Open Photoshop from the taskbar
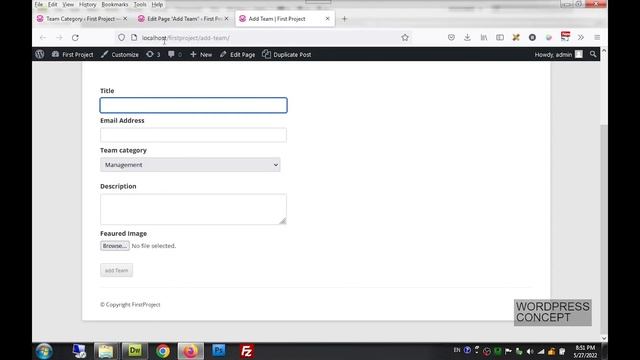 click(x=219, y=351)
